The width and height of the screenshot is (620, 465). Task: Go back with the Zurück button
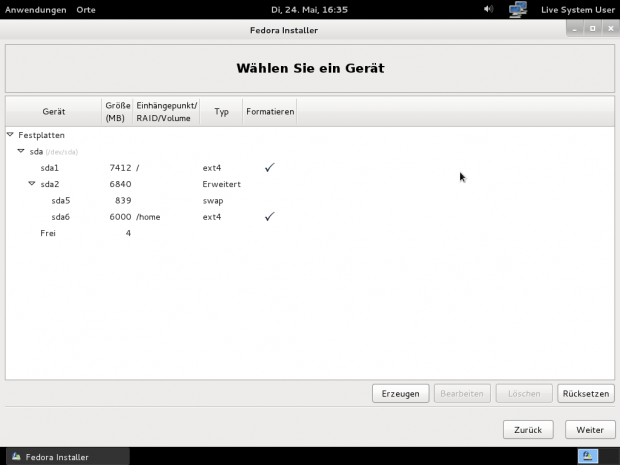pos(528,429)
